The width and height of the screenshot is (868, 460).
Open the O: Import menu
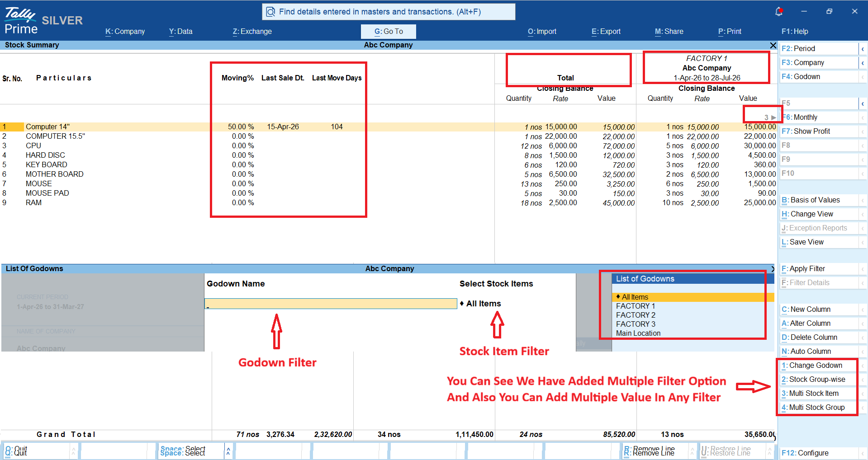[x=542, y=32]
